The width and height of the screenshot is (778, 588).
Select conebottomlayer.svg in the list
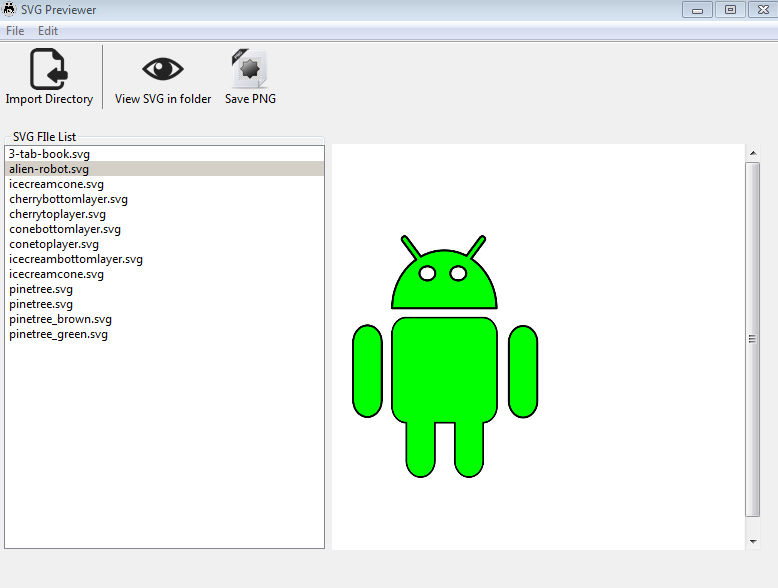[x=164, y=229]
